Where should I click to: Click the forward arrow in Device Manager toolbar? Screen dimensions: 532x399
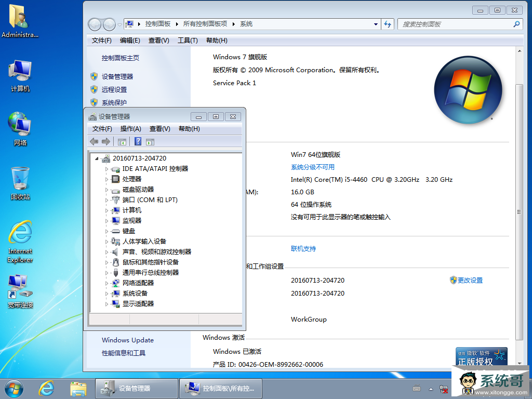point(106,141)
